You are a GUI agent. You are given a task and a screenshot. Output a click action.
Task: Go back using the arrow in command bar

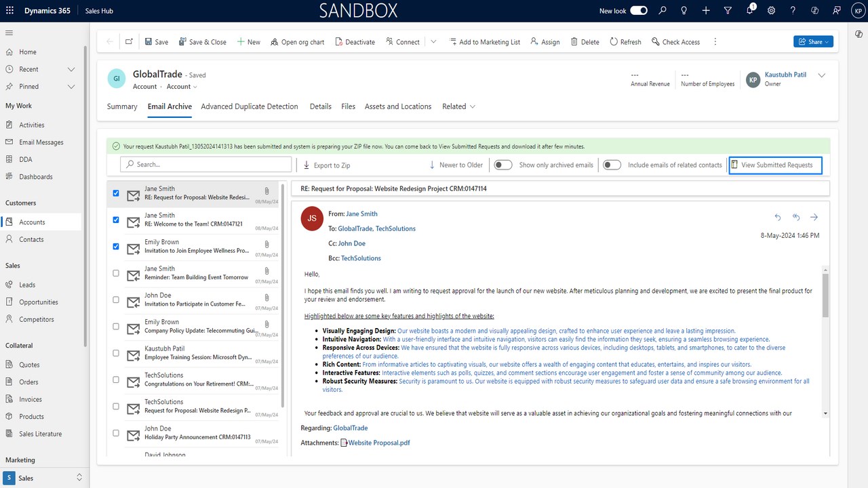click(x=110, y=41)
